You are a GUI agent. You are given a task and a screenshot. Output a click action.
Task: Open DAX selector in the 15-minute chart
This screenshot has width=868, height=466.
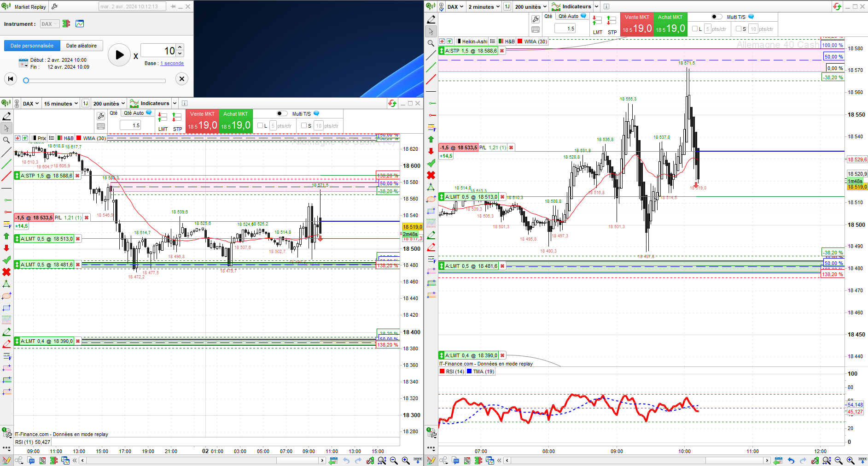(31, 103)
